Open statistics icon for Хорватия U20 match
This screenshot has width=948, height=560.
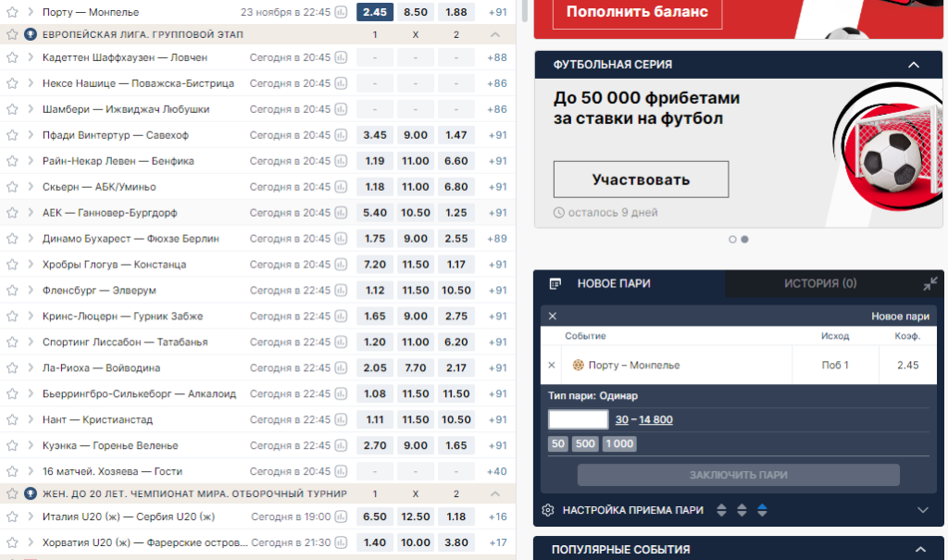tap(341, 542)
